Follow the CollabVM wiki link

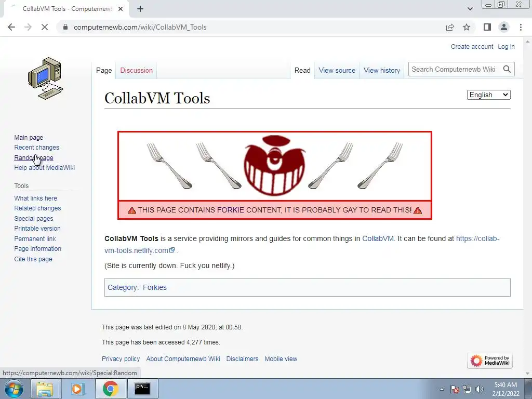378,238
